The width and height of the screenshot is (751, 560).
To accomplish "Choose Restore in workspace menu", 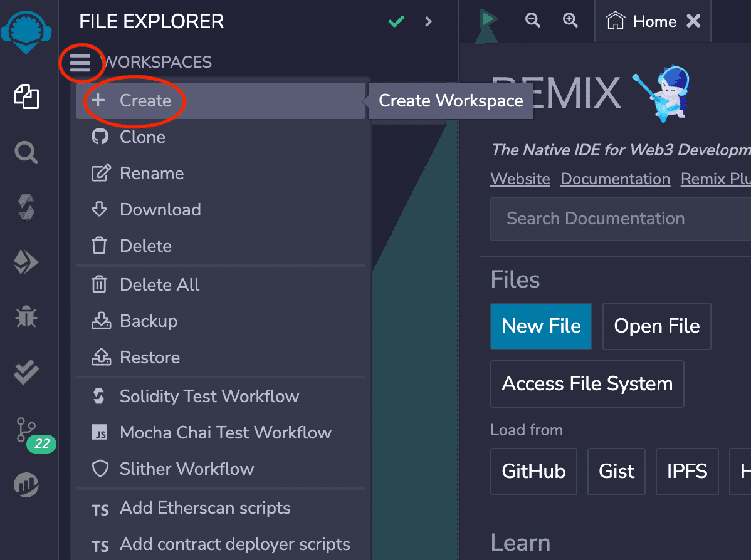I will pyautogui.click(x=221, y=358).
